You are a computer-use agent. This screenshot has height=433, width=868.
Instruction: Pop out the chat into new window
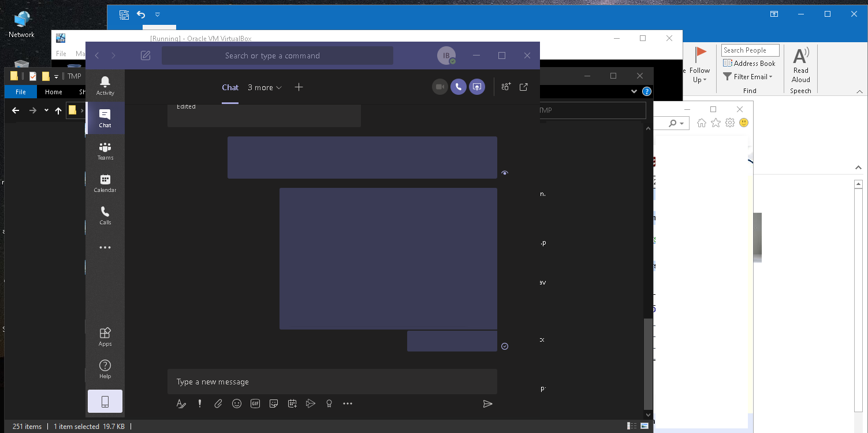[x=524, y=87]
